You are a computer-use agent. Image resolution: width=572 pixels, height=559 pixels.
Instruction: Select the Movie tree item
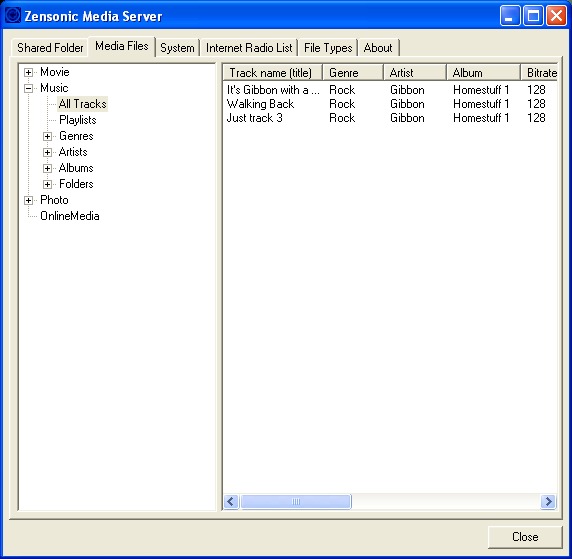point(55,72)
